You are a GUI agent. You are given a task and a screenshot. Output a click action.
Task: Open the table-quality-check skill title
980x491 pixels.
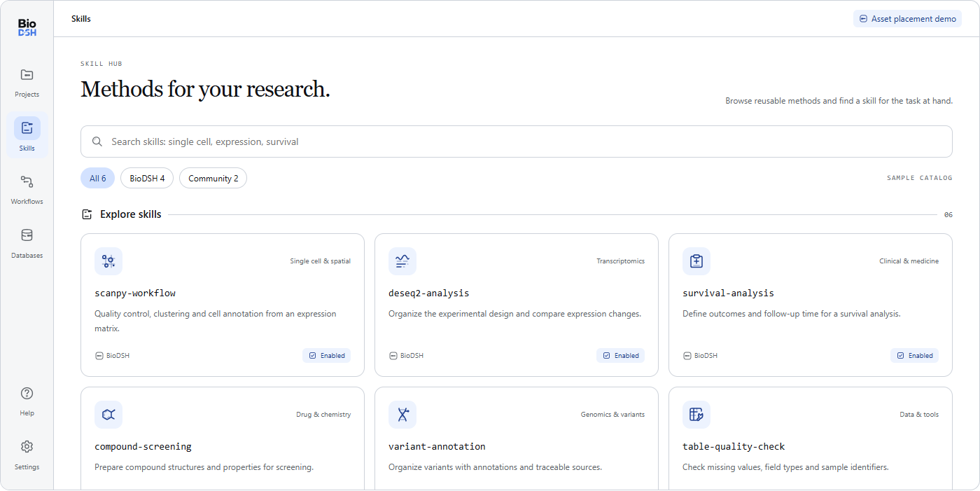click(734, 447)
